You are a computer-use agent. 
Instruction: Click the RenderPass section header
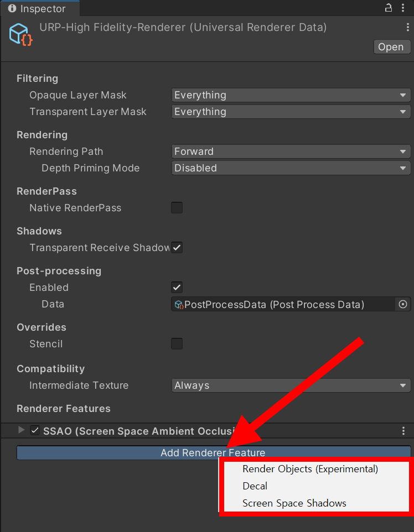(x=46, y=191)
